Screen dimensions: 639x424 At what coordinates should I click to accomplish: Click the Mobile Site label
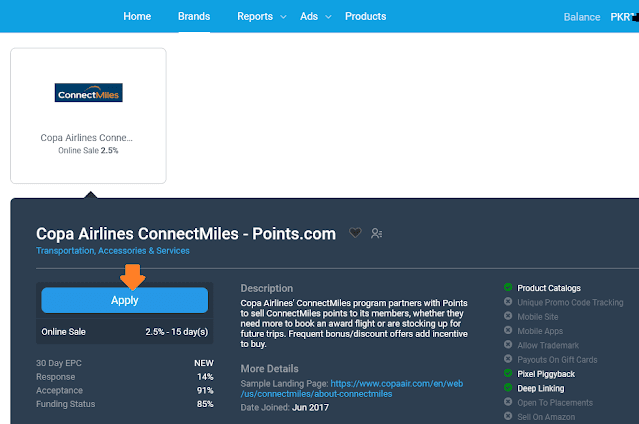(x=538, y=317)
